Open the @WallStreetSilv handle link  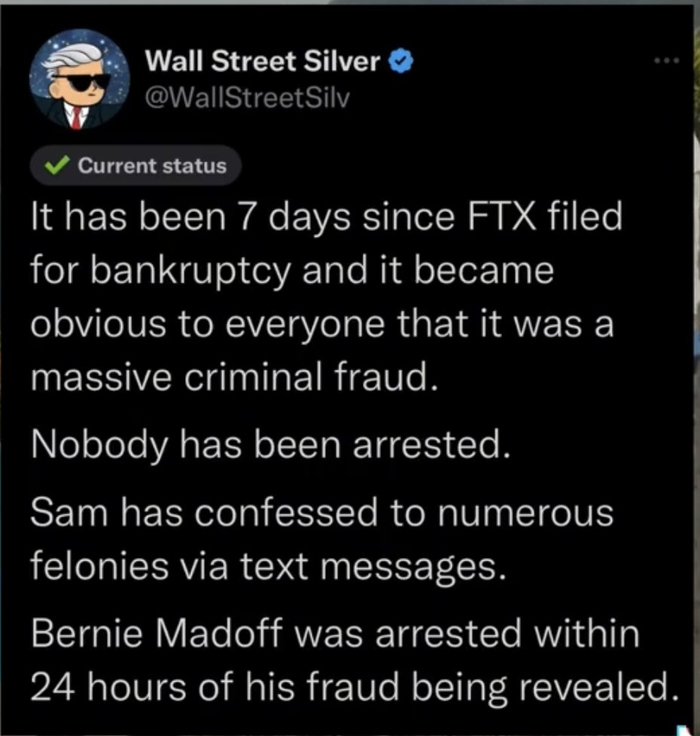[x=246, y=95]
